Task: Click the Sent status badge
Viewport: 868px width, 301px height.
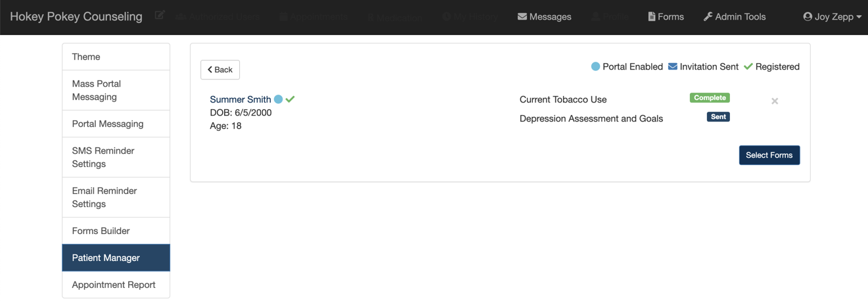Action: click(718, 117)
